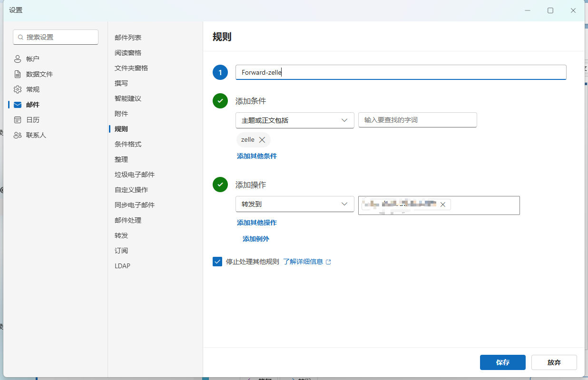Click the calendar icon beside 日历
The image size is (588, 380).
pos(18,120)
